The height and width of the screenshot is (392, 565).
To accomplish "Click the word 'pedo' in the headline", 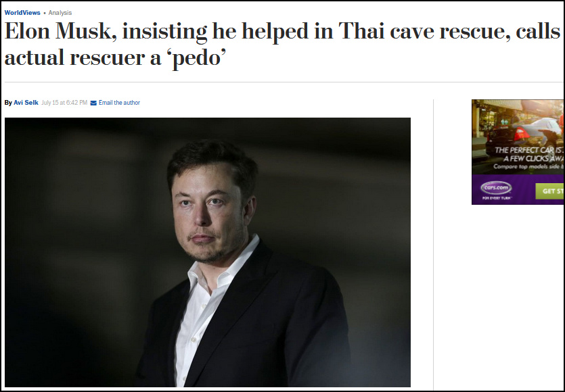I will (196, 58).
